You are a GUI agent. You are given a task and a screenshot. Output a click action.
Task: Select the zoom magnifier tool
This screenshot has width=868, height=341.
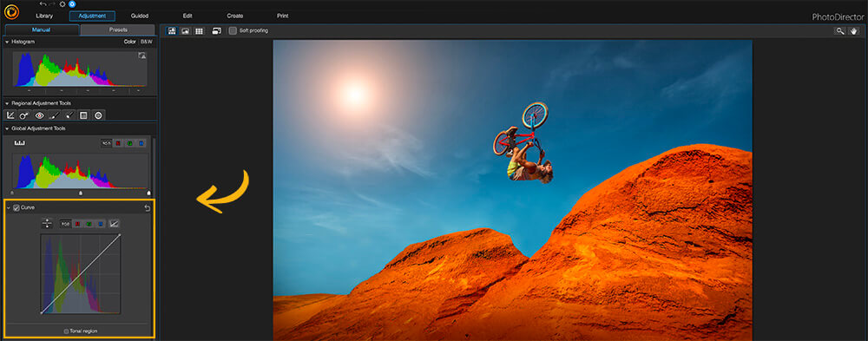coord(840,31)
